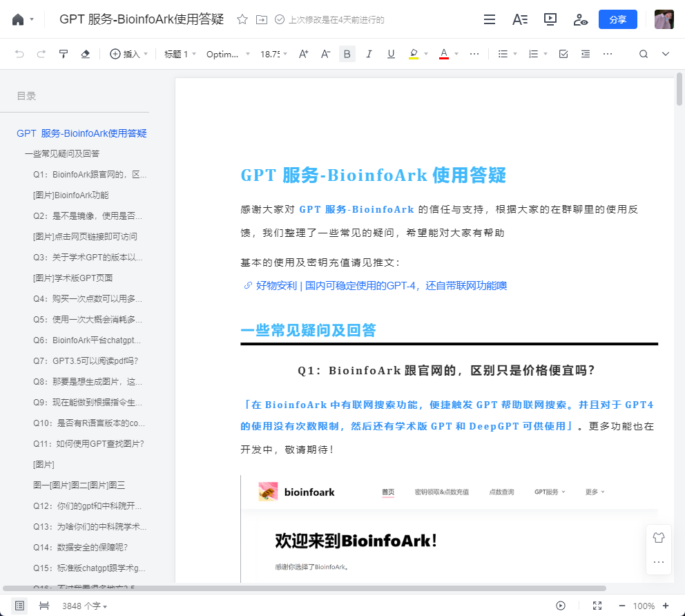Open bulleted list style dropdown arrow
685x616 pixels.
tap(515, 54)
